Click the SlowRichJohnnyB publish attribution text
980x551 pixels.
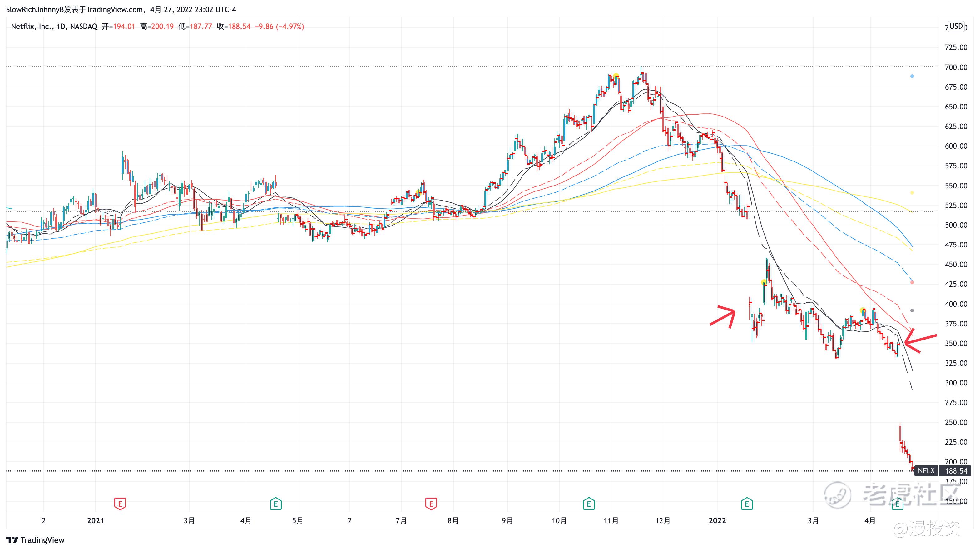121,9
